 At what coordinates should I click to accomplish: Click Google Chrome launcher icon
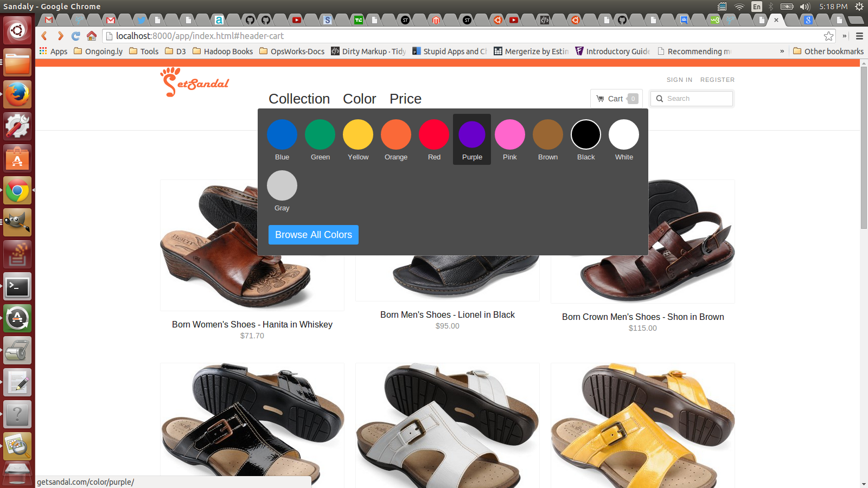pos(17,190)
